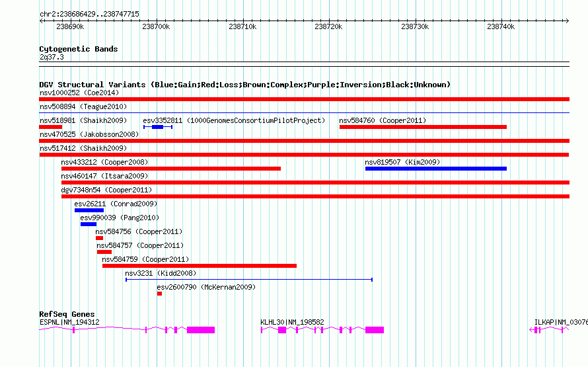Click the ruler's right arrowhead

(568, 20)
